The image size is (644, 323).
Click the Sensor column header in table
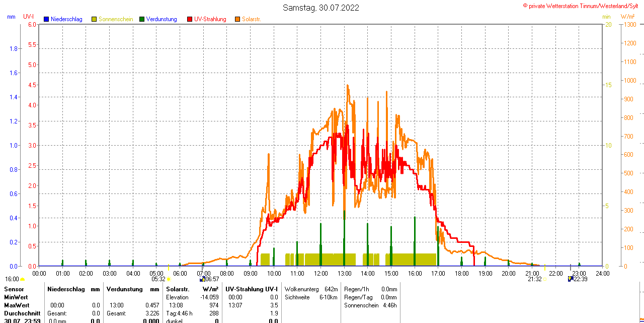pos(14,289)
